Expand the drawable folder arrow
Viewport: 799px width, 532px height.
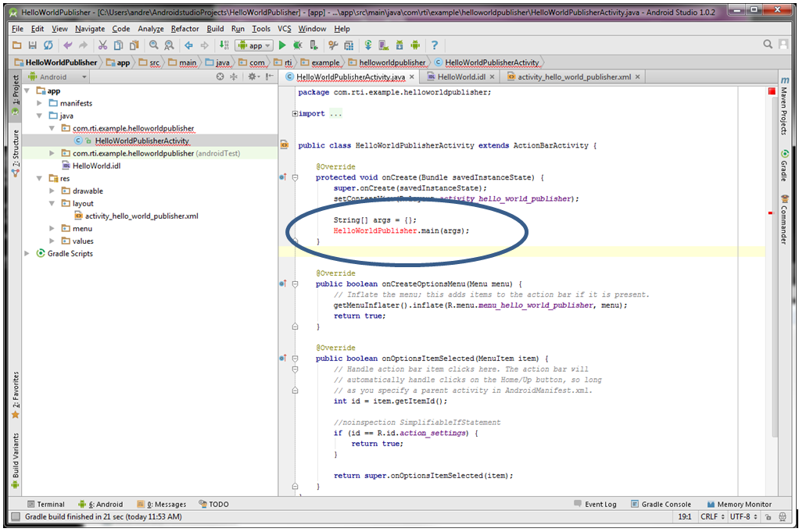(52, 191)
